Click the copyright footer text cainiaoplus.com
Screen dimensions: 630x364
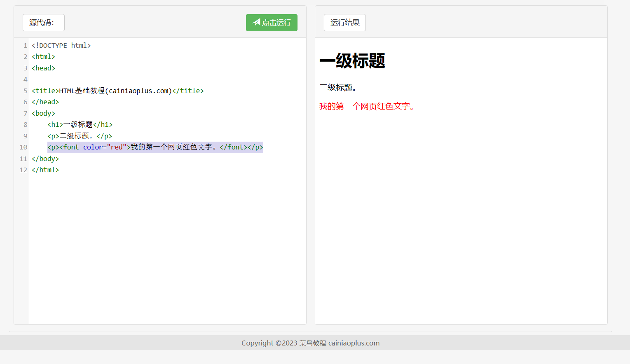311,343
